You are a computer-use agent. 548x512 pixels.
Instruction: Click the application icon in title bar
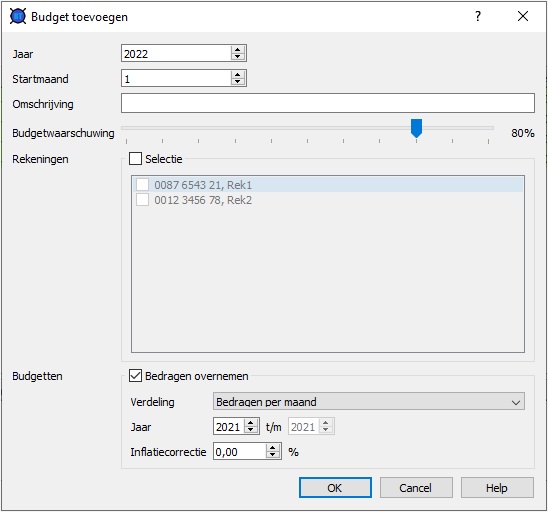(x=18, y=16)
